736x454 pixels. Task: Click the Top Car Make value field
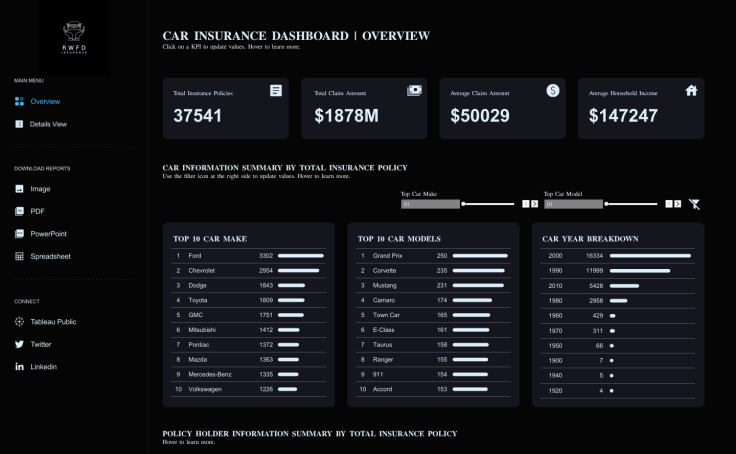430,204
